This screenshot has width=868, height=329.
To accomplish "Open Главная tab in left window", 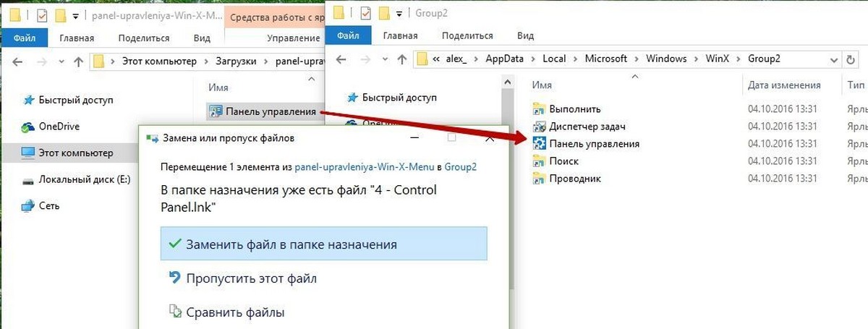I will [77, 38].
